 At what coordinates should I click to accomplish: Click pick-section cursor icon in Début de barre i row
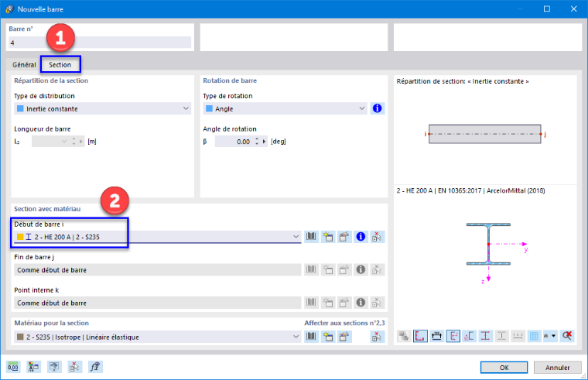point(378,237)
